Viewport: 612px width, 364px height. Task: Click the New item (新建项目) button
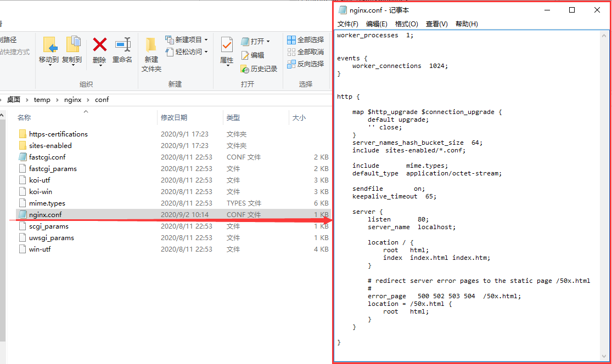coord(186,40)
